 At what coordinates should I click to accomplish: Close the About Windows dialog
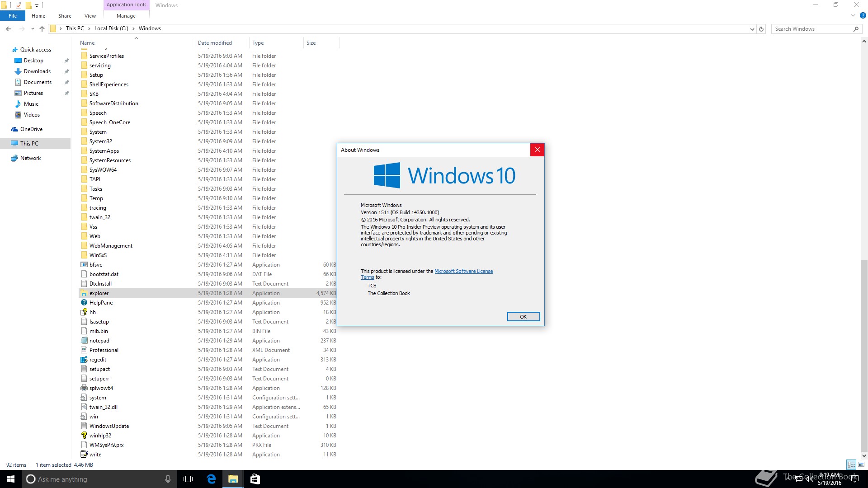537,150
